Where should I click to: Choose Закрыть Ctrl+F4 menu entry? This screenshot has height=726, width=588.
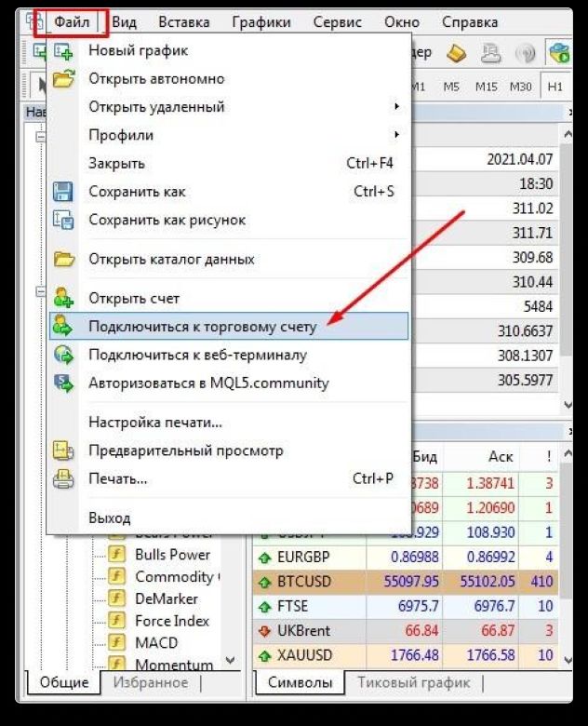point(229,163)
